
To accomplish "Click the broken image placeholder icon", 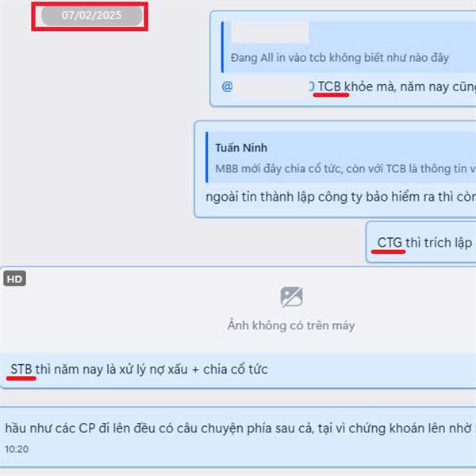I will (291, 297).
